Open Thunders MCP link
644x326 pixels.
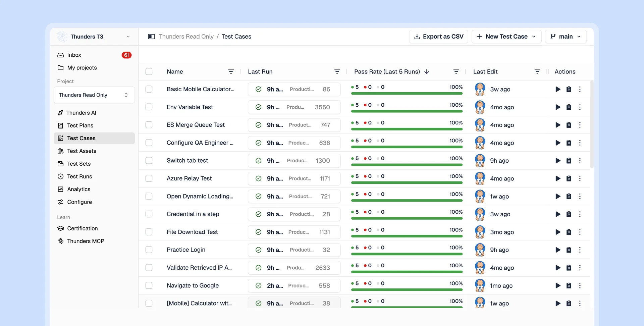pyautogui.click(x=94, y=241)
